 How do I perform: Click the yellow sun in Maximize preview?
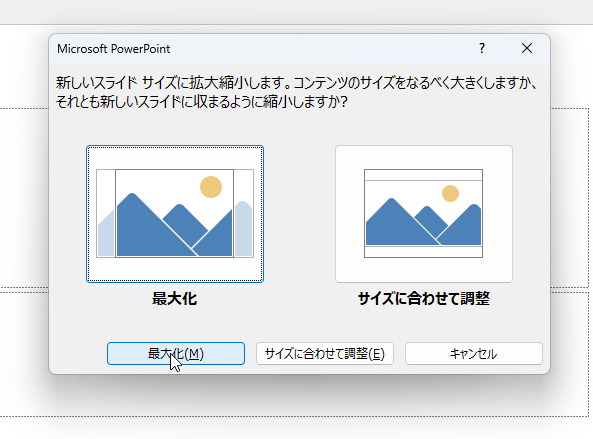click(x=211, y=187)
